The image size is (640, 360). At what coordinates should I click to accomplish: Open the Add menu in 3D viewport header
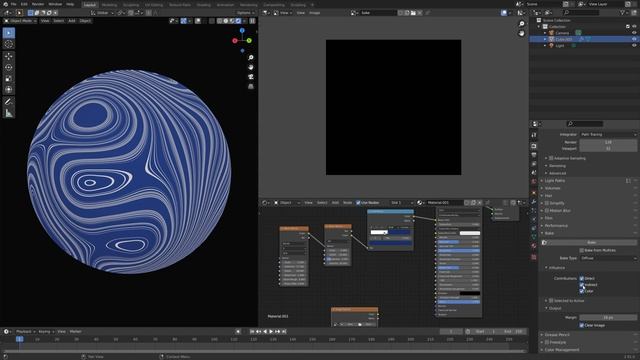coord(71,21)
